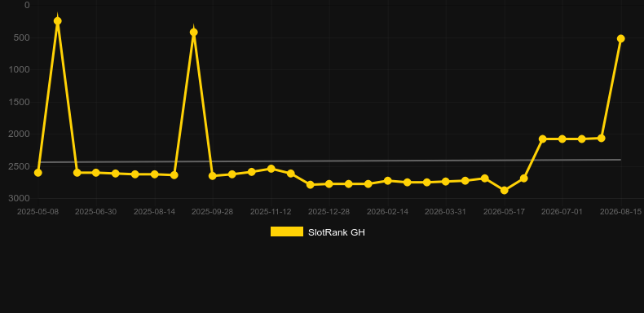Click the 2026-03-31 x-axis date label
This screenshot has height=313, width=644.
[446, 212]
